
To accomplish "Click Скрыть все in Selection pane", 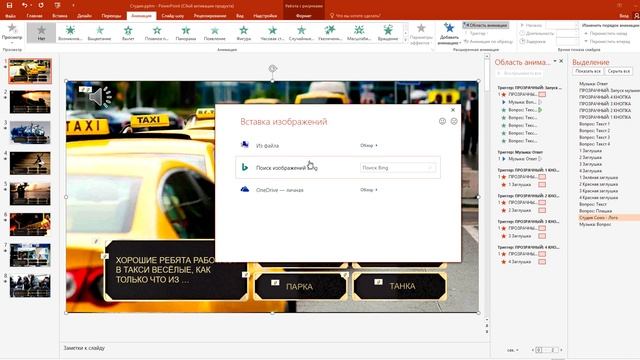I will click(619, 71).
